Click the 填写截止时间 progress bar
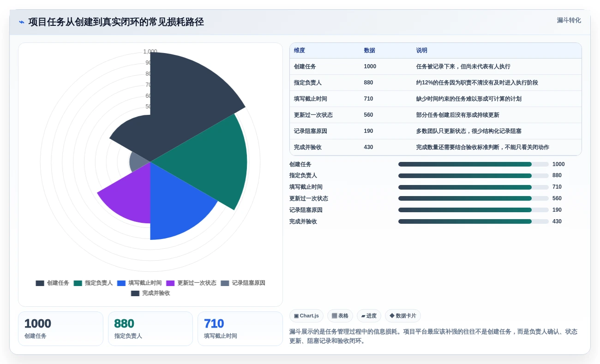600x364 pixels. pos(474,187)
